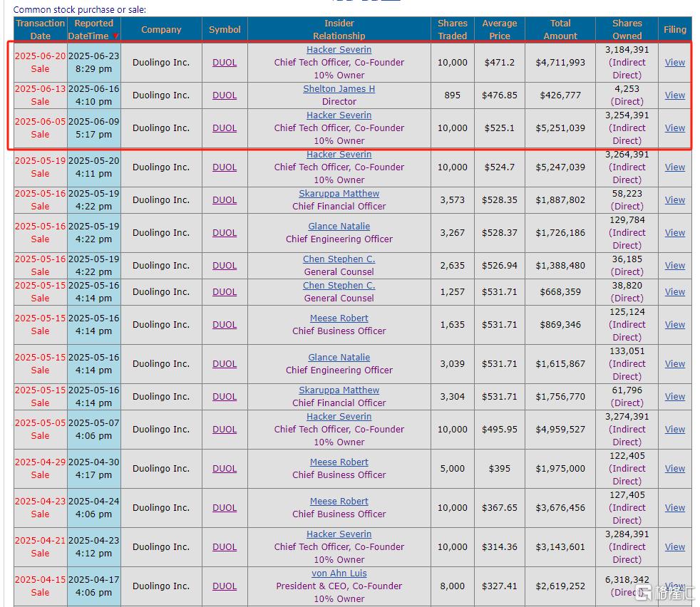Screen dimensions: 700x607
Task: Click the Shares Owned column header
Action: click(627, 29)
